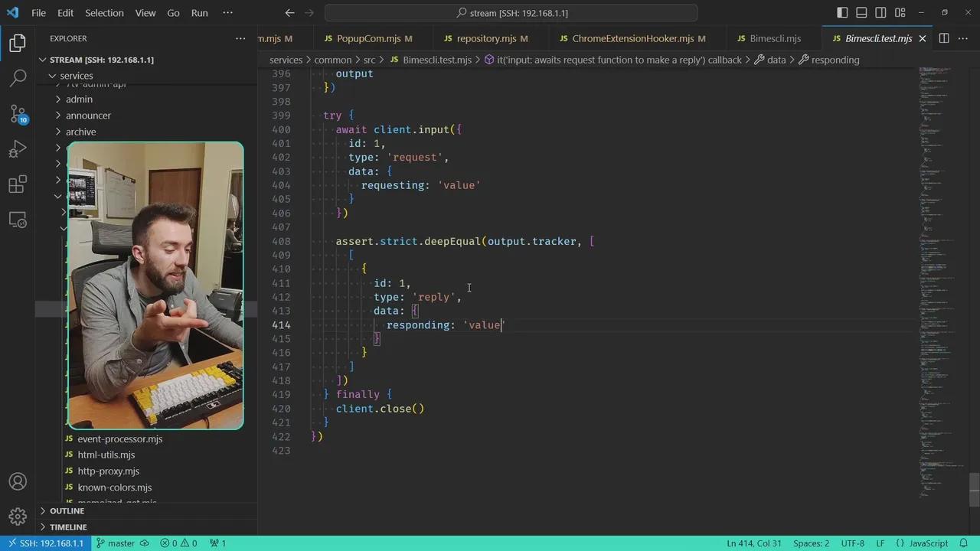Toggle Primary Side Bar layout icon
Image resolution: width=980 pixels, height=551 pixels.
842,13
